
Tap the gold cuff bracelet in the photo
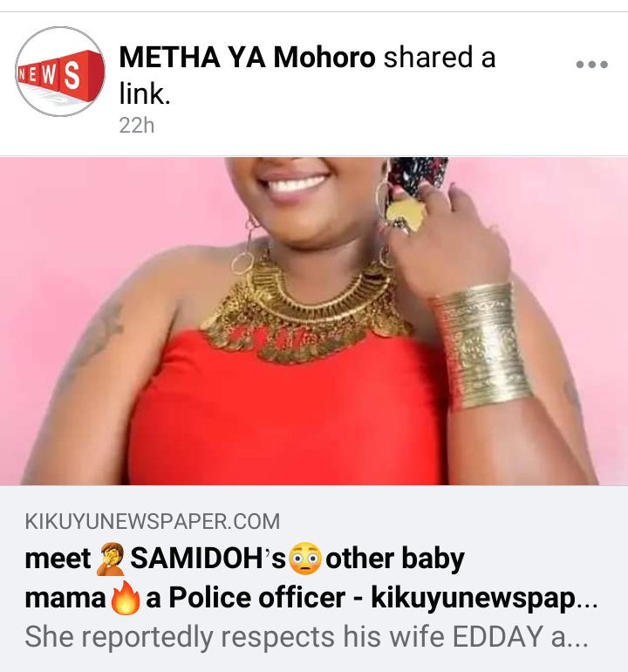[x=482, y=345]
